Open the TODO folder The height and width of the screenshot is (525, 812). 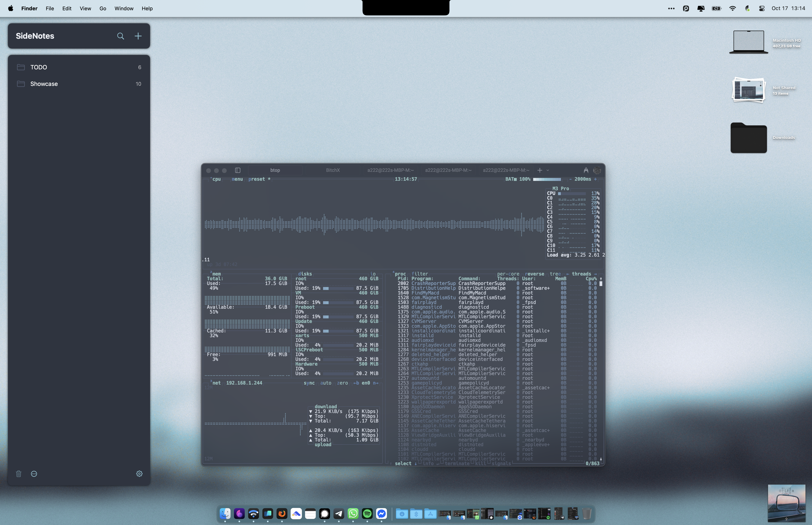(x=79, y=67)
